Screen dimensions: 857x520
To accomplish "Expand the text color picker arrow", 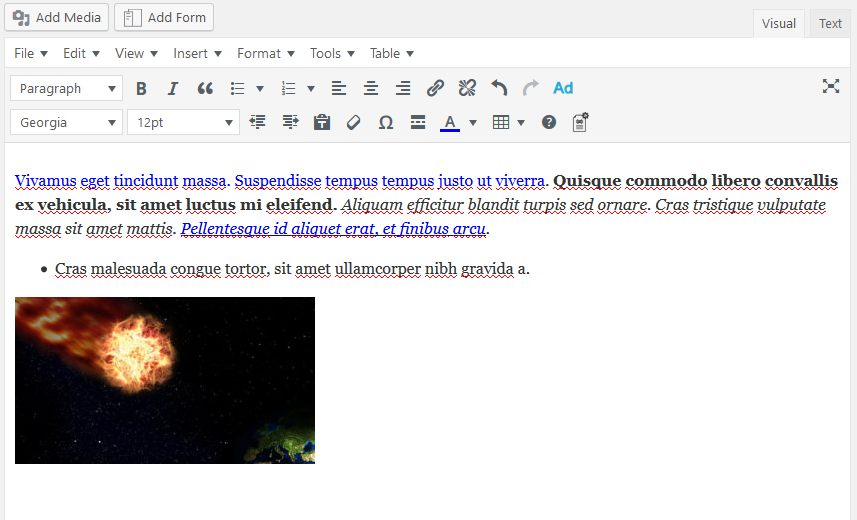I will (473, 122).
